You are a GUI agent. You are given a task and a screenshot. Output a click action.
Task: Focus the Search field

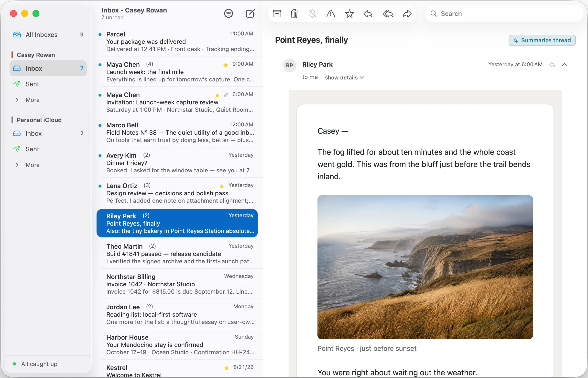[x=504, y=13]
